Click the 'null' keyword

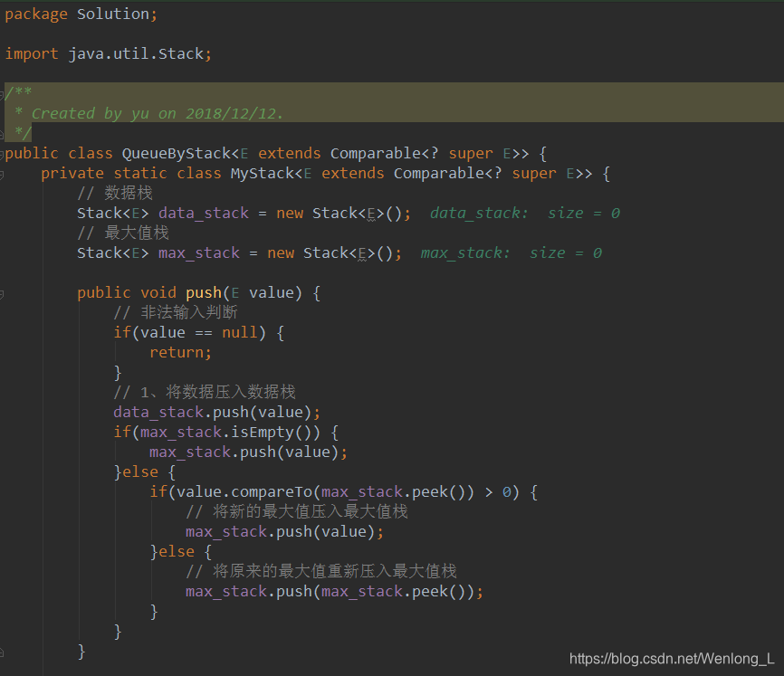(x=240, y=333)
